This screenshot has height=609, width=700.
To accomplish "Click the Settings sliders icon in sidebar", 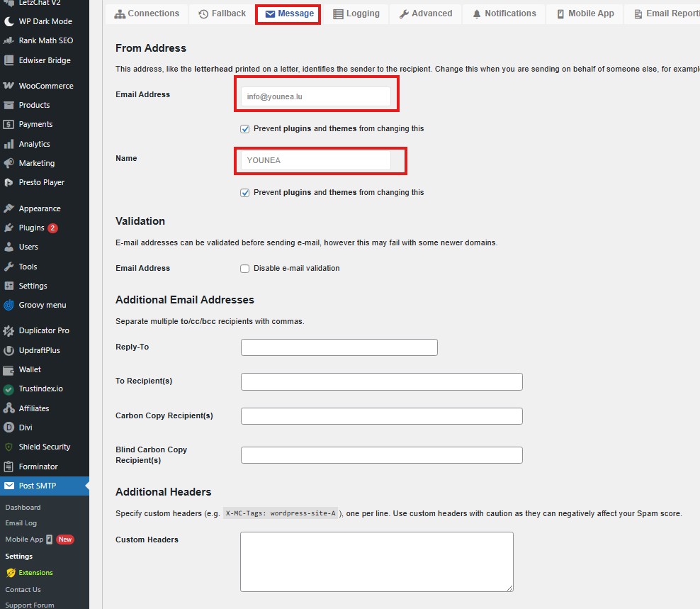I will pyautogui.click(x=9, y=286).
